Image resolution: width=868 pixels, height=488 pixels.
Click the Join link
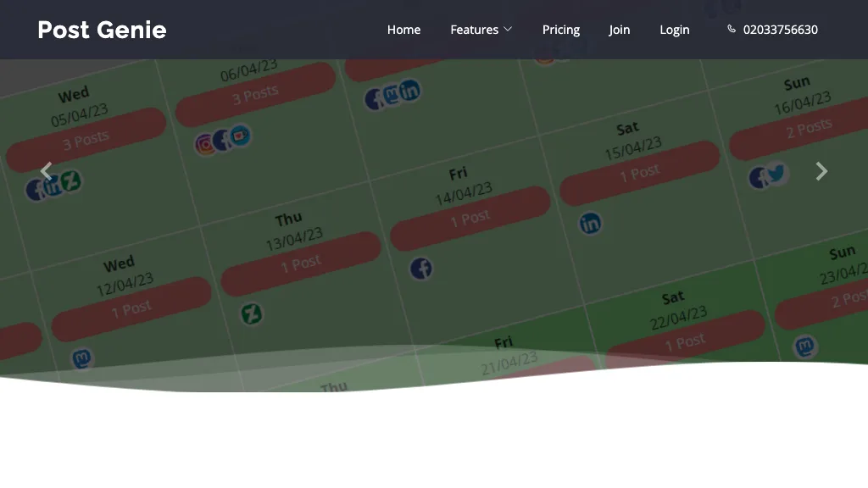tap(619, 30)
